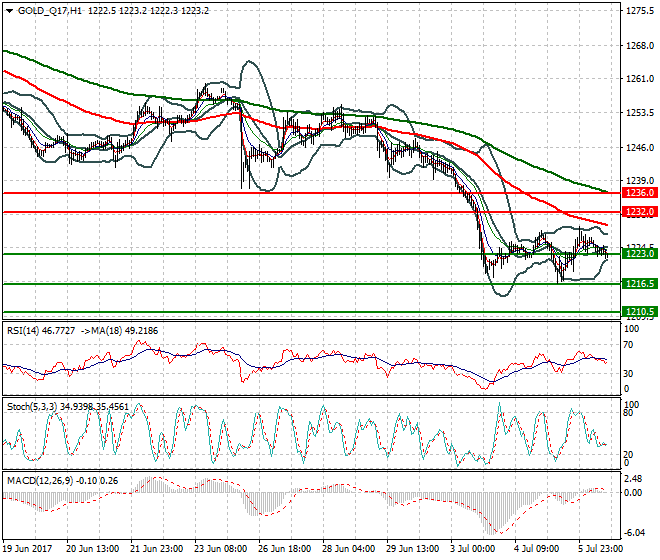Click the Stochastic scale level 20
Viewport: 660px width, 560px height.
pos(628,455)
